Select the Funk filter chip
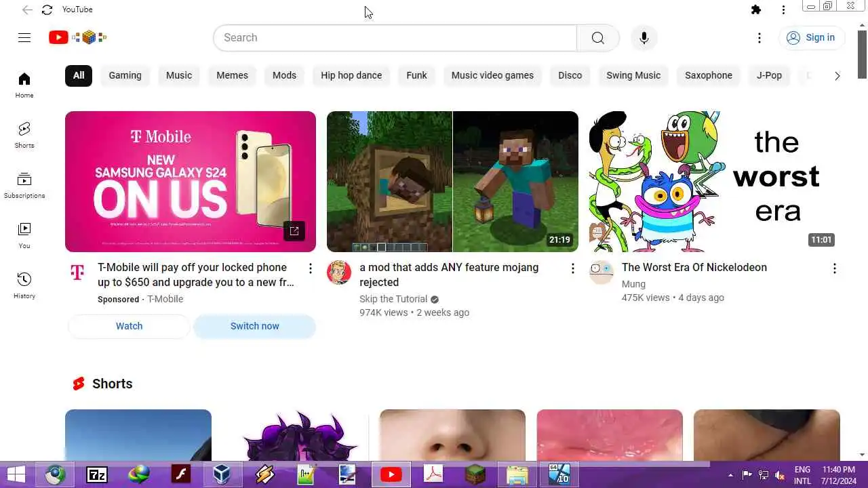 416,75
